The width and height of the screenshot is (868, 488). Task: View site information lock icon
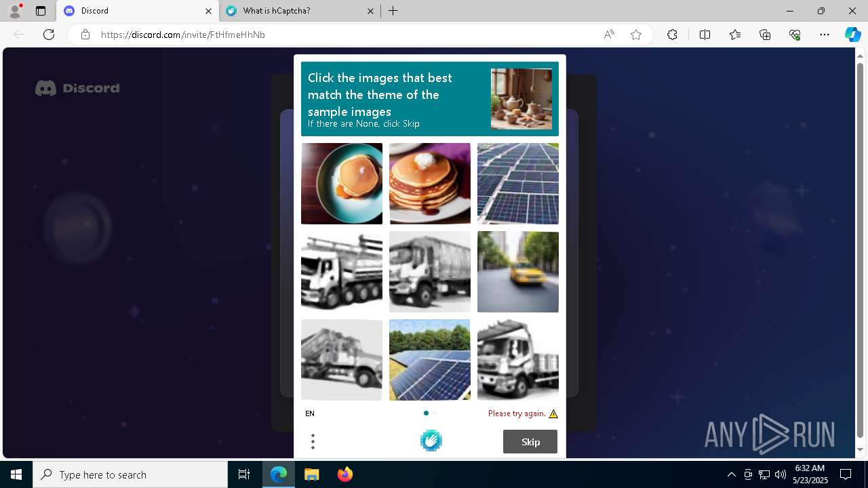point(85,35)
